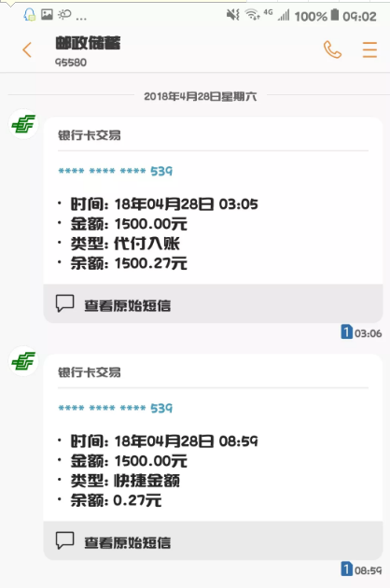The height and width of the screenshot is (588, 390).
Task: Tap the SIM 1 badge beside 08:59
Action: point(346,569)
